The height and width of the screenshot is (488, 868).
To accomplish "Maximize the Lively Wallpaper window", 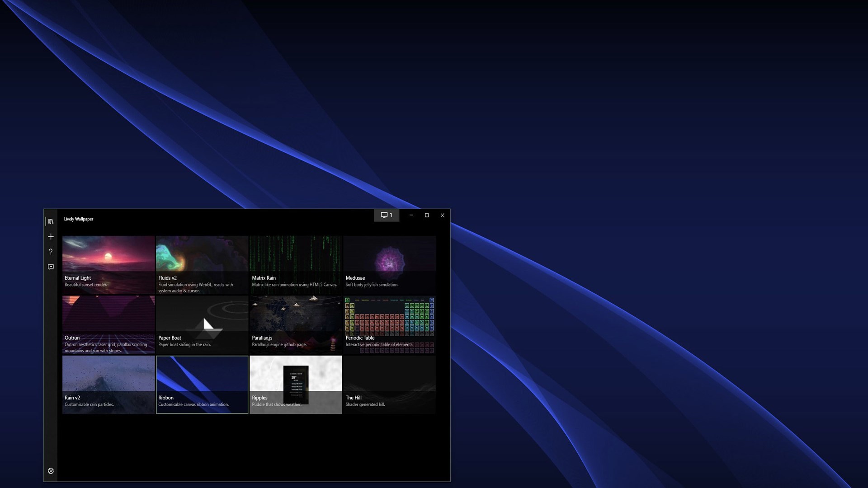I will [x=426, y=215].
